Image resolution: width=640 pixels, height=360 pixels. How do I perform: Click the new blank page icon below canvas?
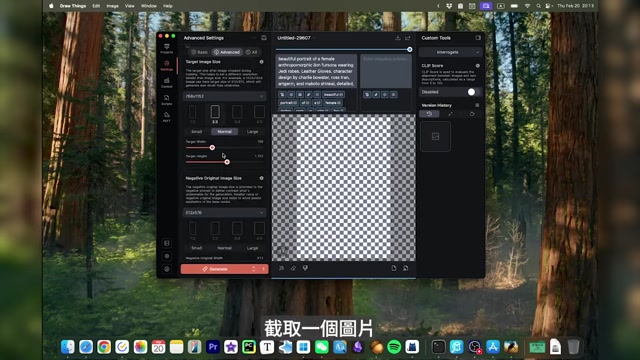pyautogui.click(x=394, y=268)
